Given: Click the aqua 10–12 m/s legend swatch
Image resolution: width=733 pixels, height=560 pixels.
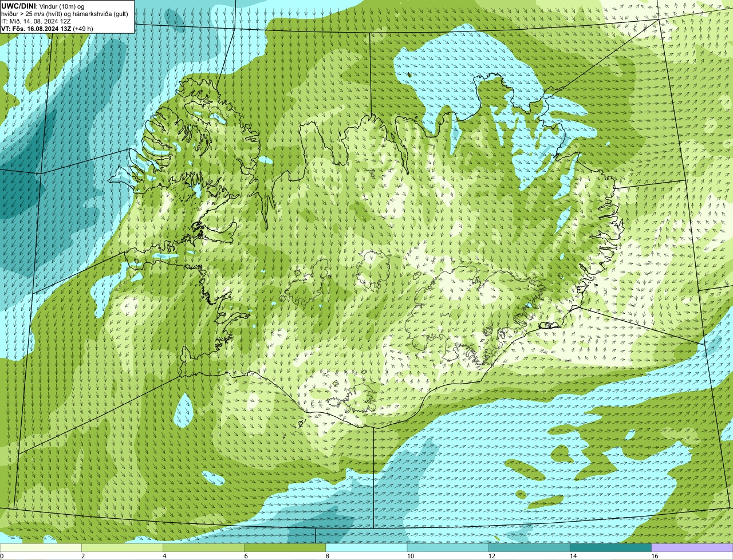Looking at the screenshot, I should tap(448, 548).
